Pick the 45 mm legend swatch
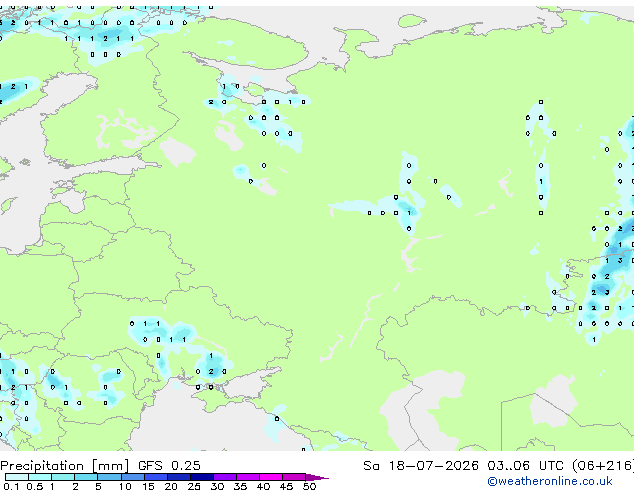Image resolution: width=634 pixels, height=490 pixels. click(294, 477)
